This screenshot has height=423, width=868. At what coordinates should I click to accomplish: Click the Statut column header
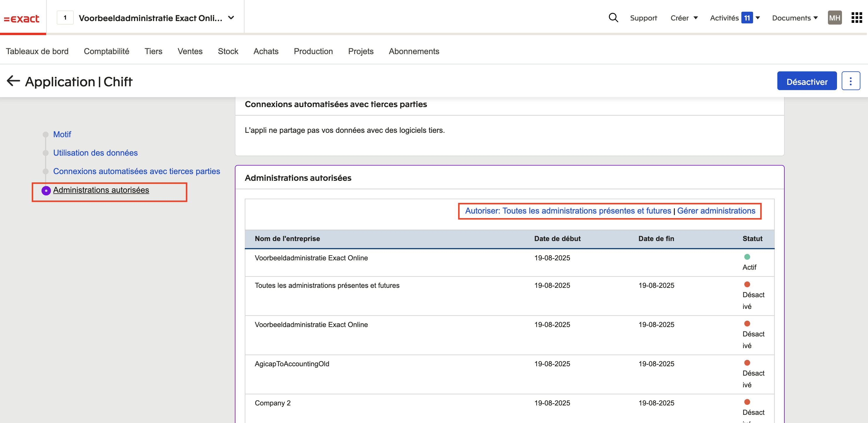pos(752,239)
